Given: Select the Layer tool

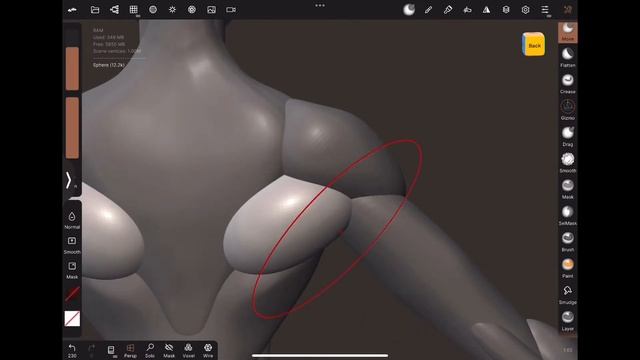Looking at the screenshot, I should pos(568,321).
